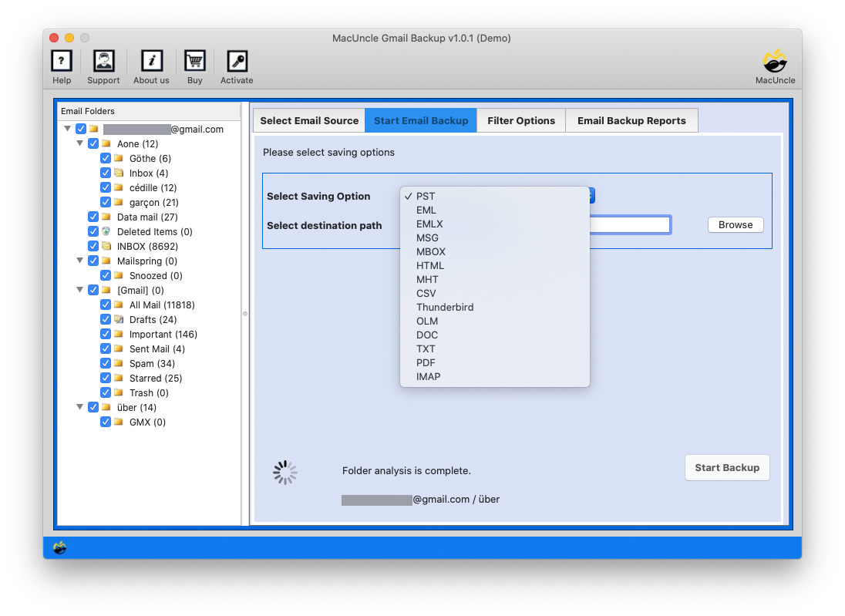The height and width of the screenshot is (616, 845).
Task: Select MBOX from the saving options list
Action: (x=431, y=251)
